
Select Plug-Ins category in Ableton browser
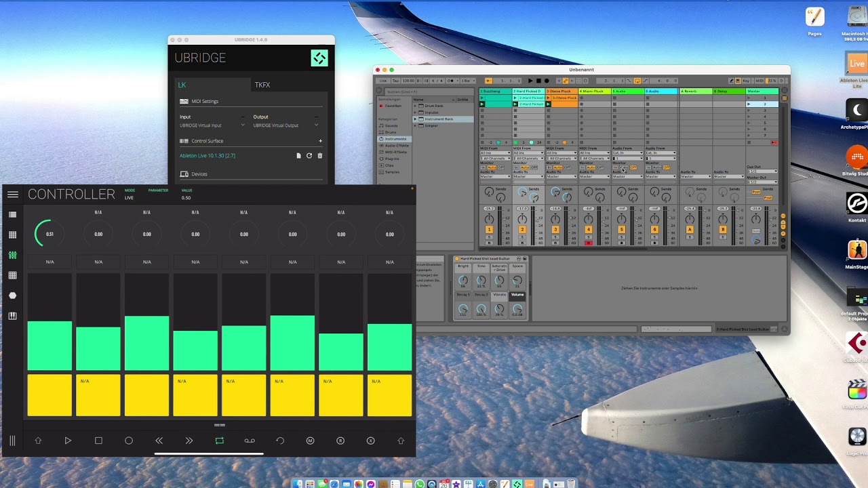coord(392,159)
